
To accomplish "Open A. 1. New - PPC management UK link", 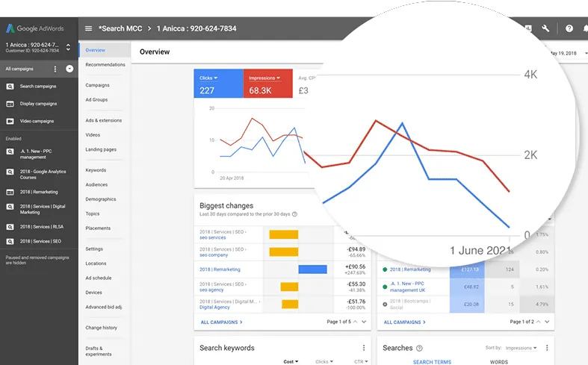I will [408, 287].
